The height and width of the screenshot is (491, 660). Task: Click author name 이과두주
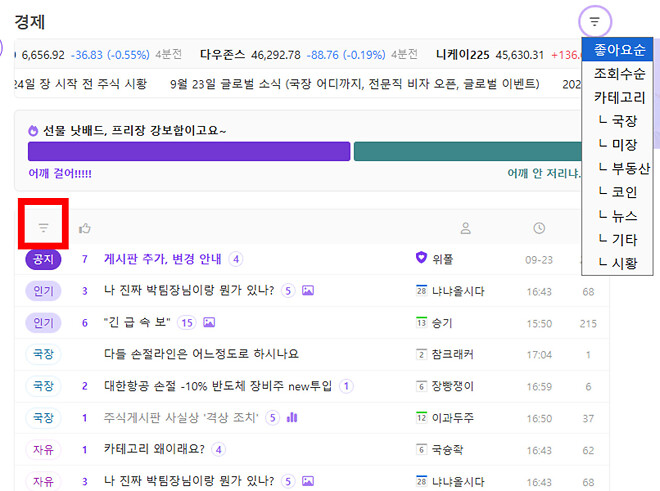tap(452, 418)
